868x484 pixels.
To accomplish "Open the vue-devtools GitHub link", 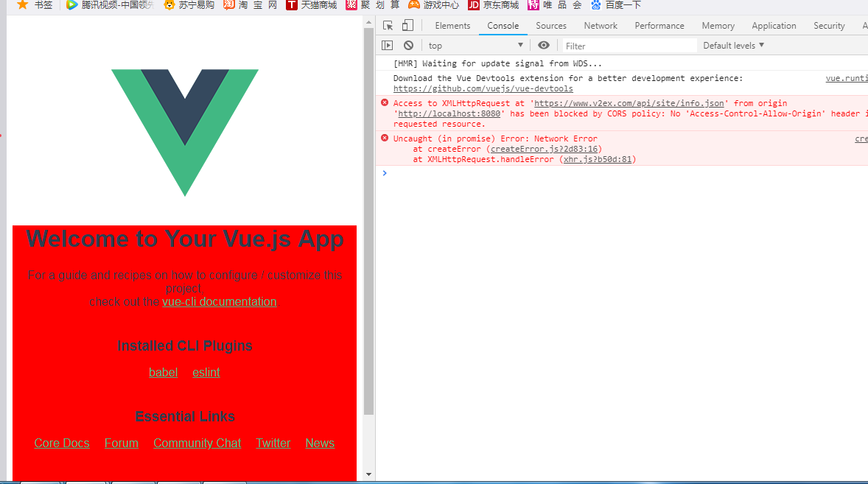I will click(483, 88).
